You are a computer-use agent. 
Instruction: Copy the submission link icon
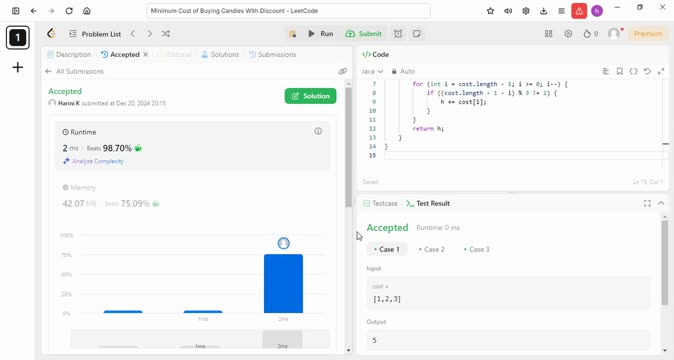pos(343,71)
